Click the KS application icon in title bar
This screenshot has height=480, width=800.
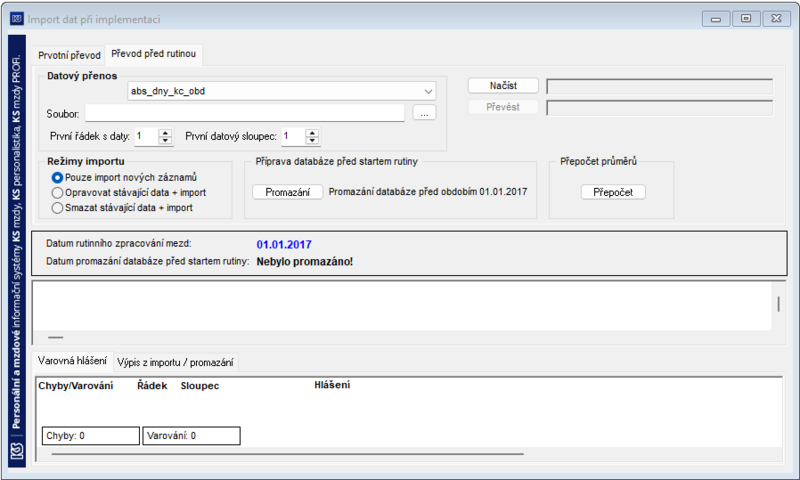tap(17, 19)
